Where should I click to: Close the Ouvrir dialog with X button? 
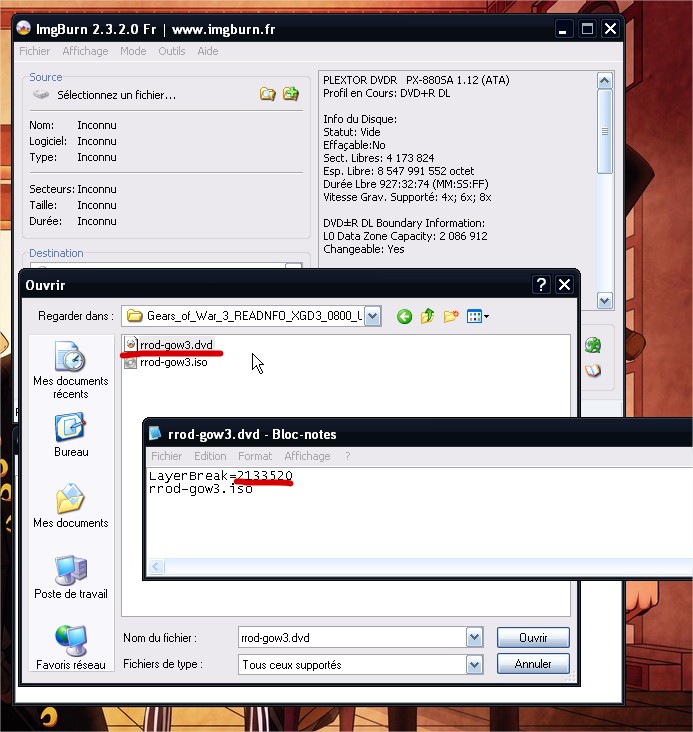(x=564, y=284)
